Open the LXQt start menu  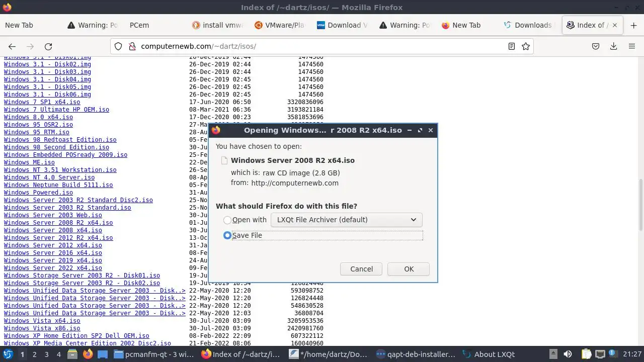pos(8,354)
